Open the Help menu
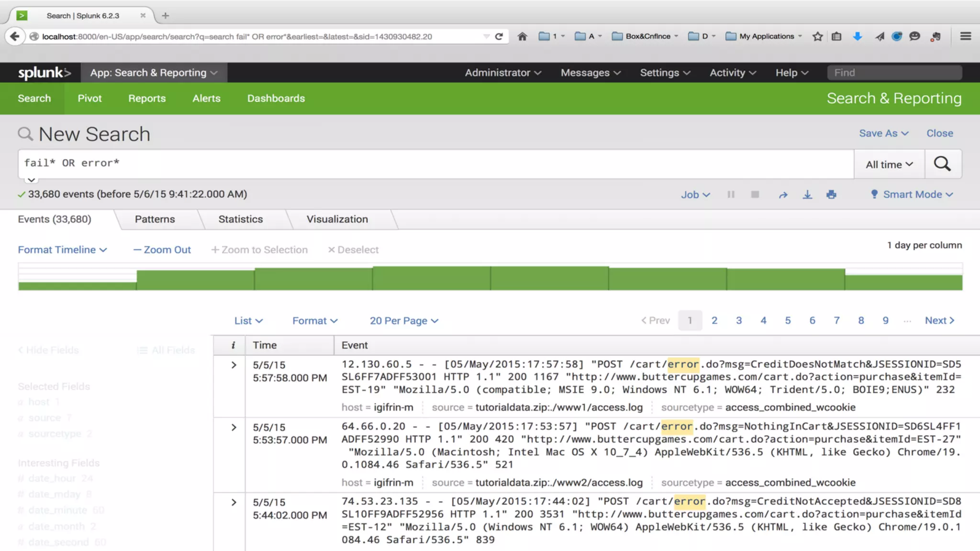980x551 pixels. coord(792,73)
